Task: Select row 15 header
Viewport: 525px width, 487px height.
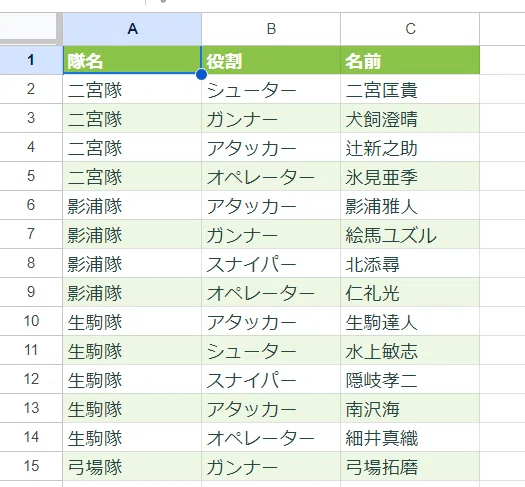Action: [x=31, y=466]
